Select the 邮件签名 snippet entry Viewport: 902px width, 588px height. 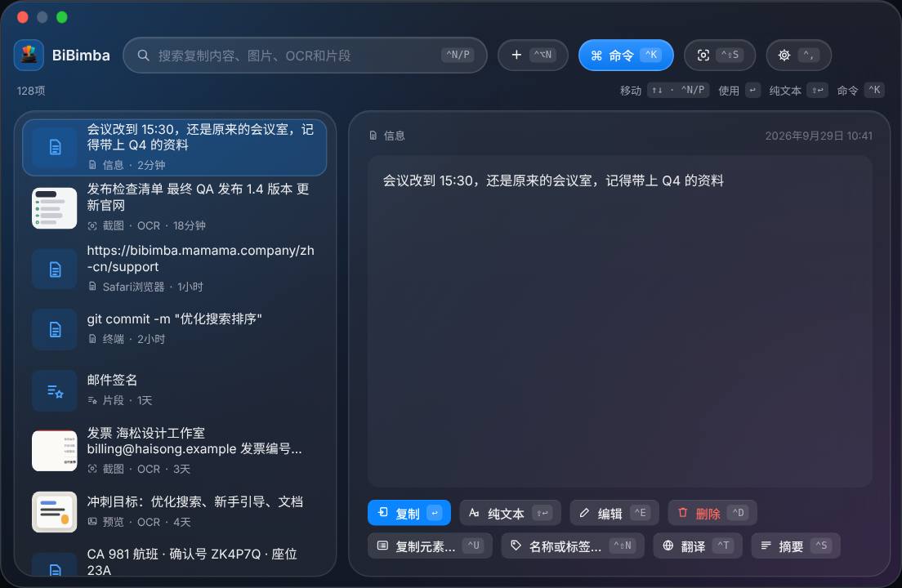coord(174,390)
